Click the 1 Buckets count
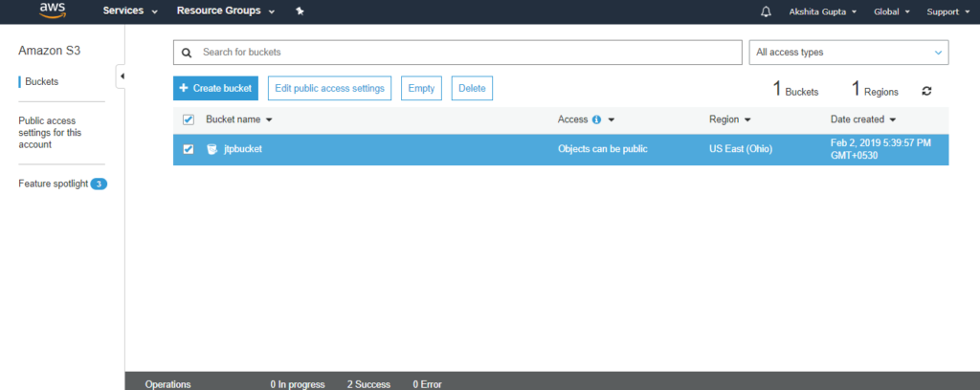Screen dimensions: 980x390 coord(795,89)
